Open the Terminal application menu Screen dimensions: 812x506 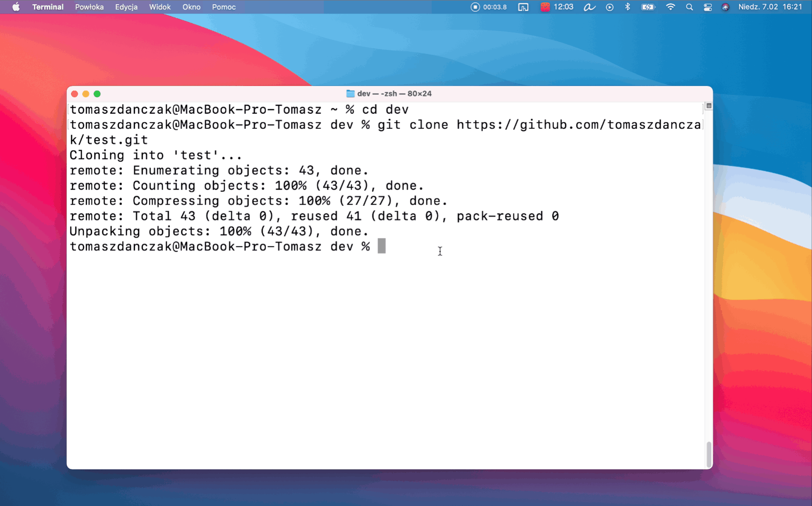[48, 7]
